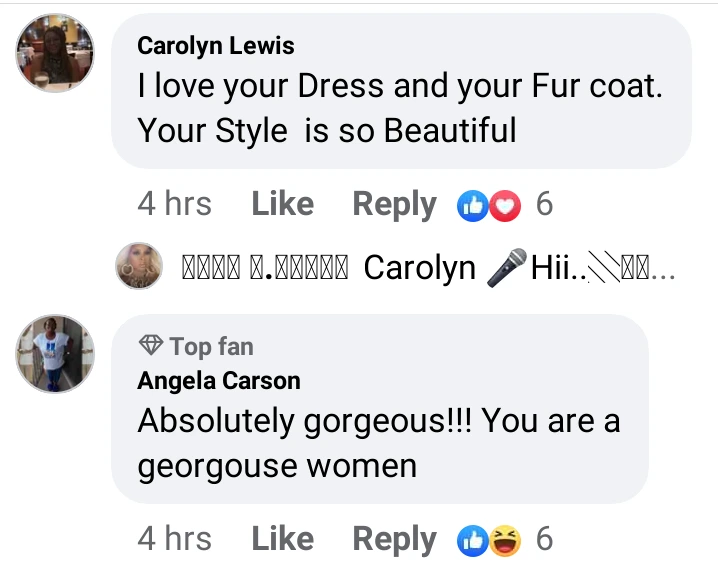Click the 4 hrs timestamp under Carolyn's comment

tap(174, 205)
